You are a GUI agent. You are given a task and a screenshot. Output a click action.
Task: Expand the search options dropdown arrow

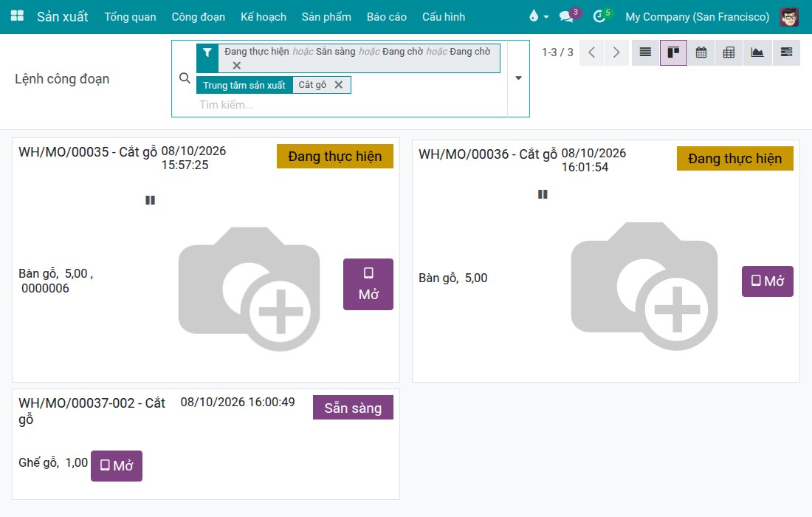tap(518, 78)
